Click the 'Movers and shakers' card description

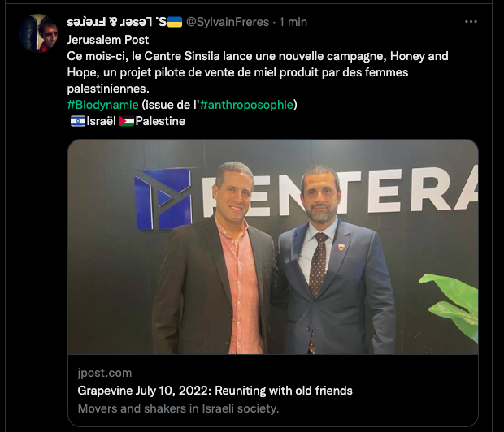click(x=178, y=408)
